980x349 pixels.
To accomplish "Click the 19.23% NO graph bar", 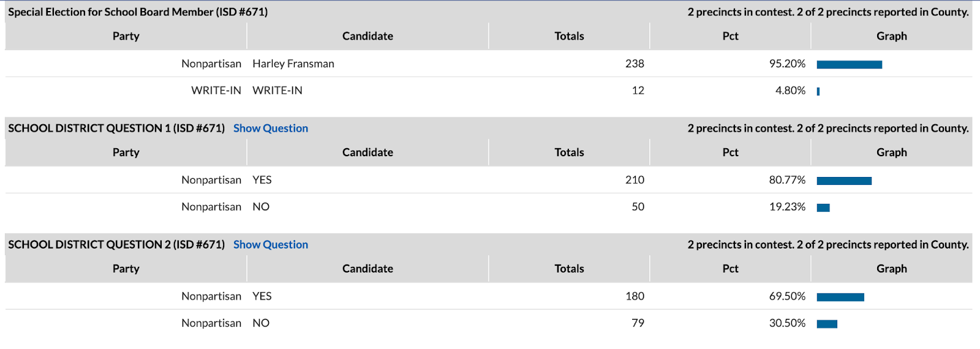I will point(823,208).
